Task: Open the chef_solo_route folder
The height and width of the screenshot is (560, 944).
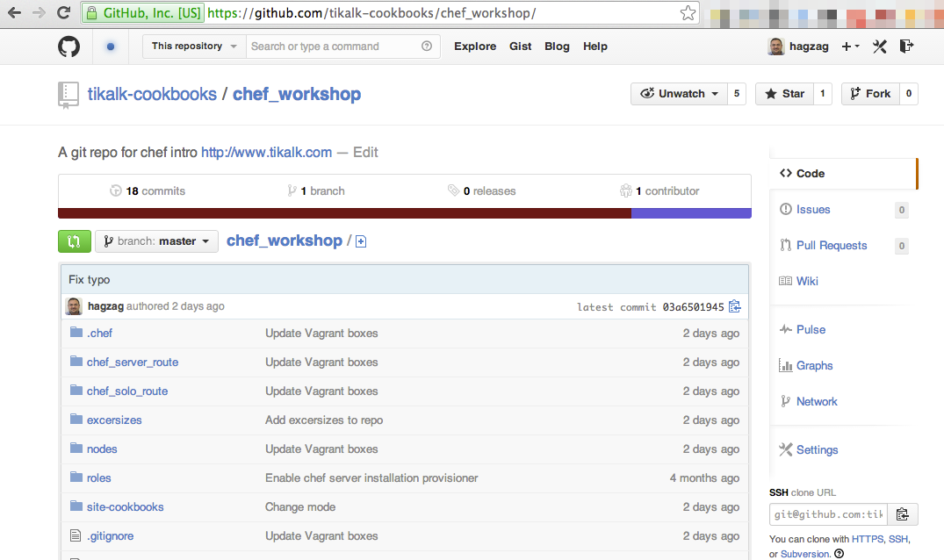Action: tap(127, 391)
